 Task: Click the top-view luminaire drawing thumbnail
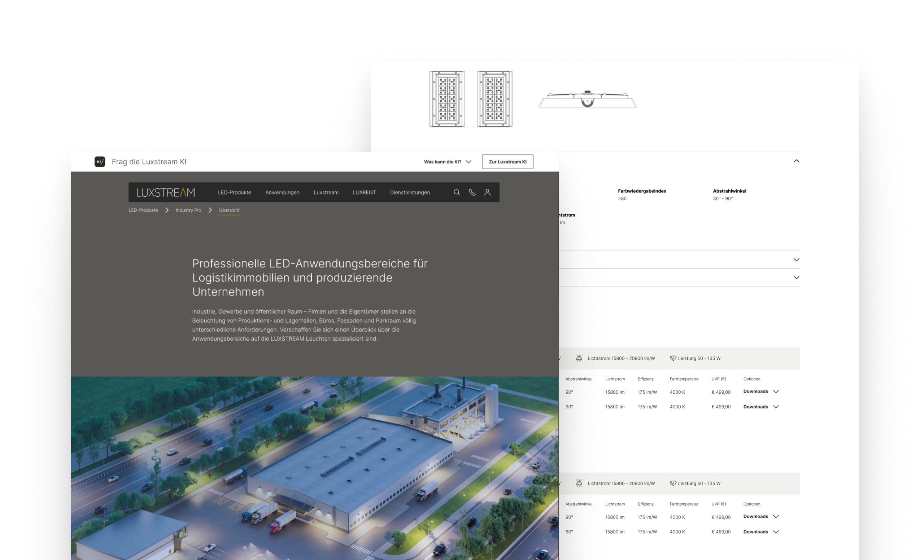coord(471,99)
